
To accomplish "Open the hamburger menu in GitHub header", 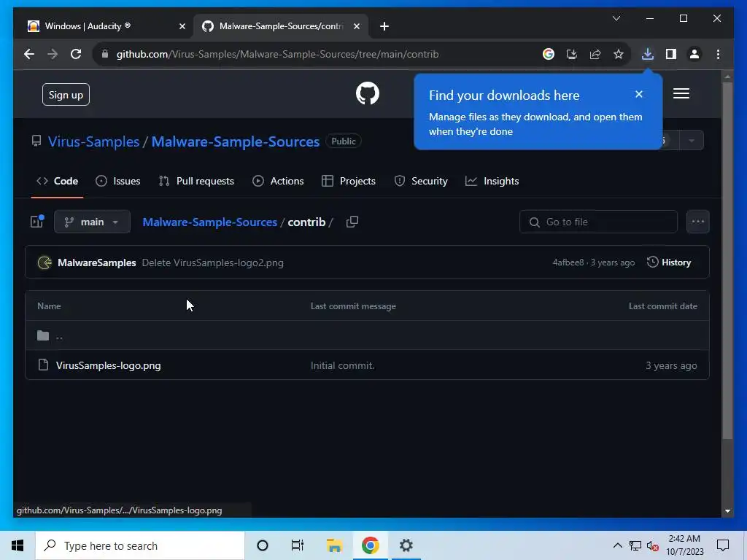I will [x=681, y=93].
